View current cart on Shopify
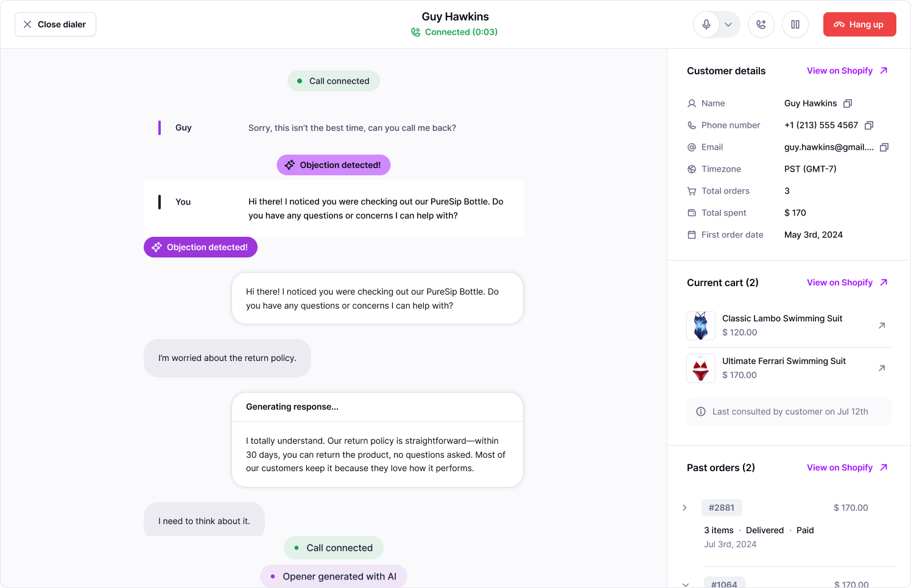This screenshot has height=588, width=911. coord(847,282)
